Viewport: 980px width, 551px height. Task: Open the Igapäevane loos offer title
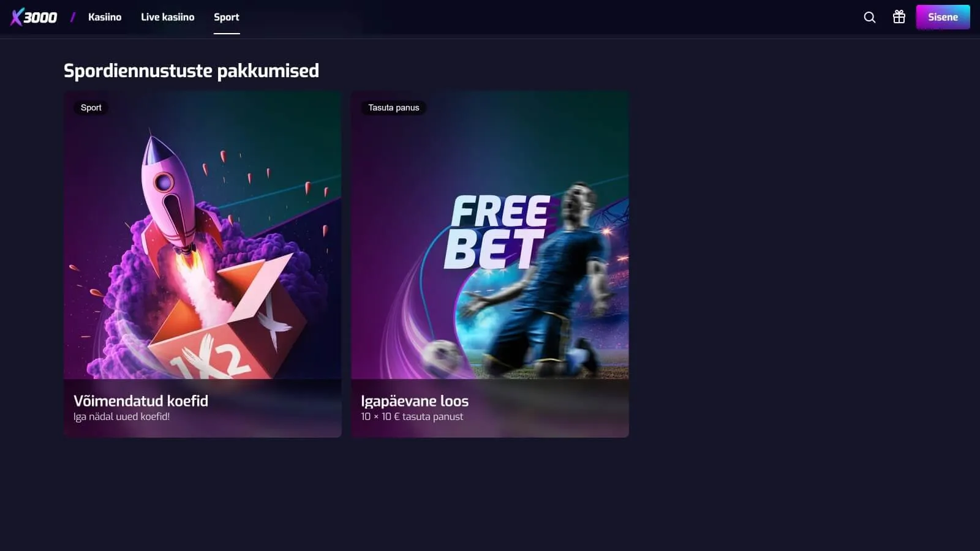tap(415, 401)
